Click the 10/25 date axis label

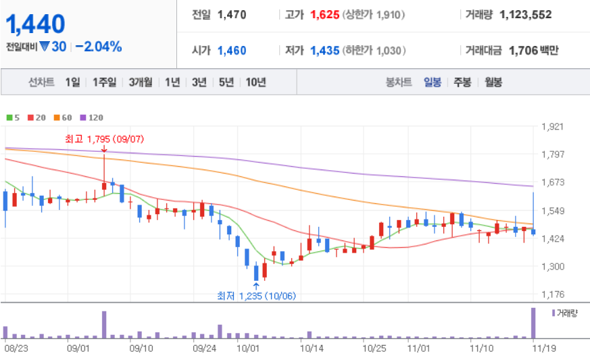pos(374,348)
